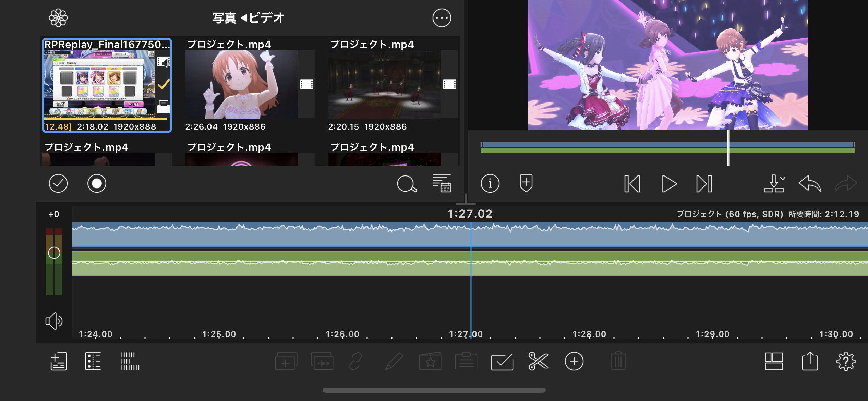Tap the yellow checkmark on RPReplay clip
The image size is (868, 401).
(x=164, y=84)
